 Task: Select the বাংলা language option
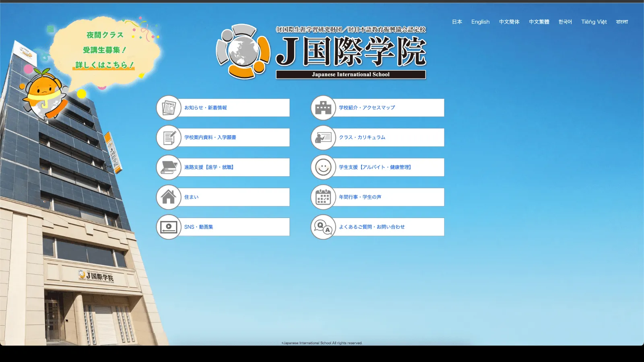[x=622, y=22]
